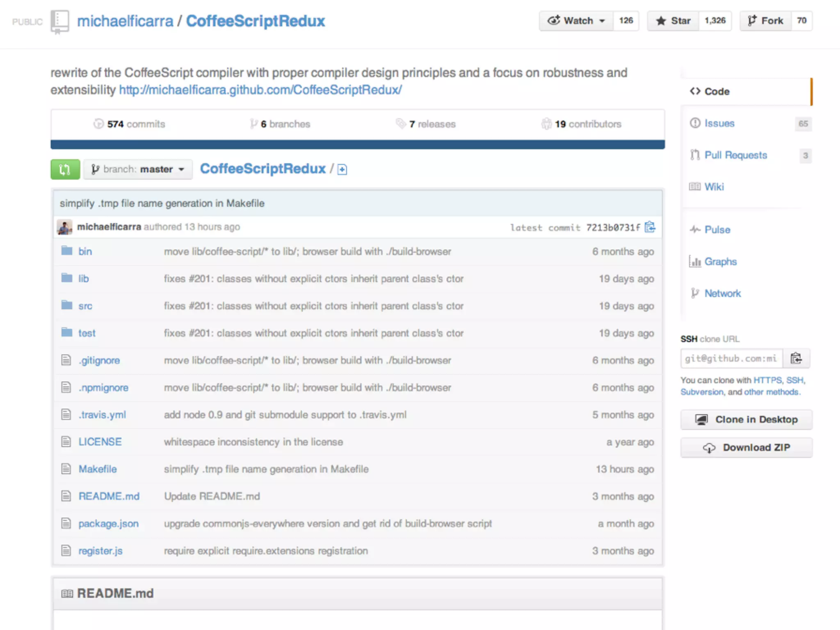This screenshot has width=840, height=630.
Task: Click the SSH clone URL text field
Action: (731, 358)
